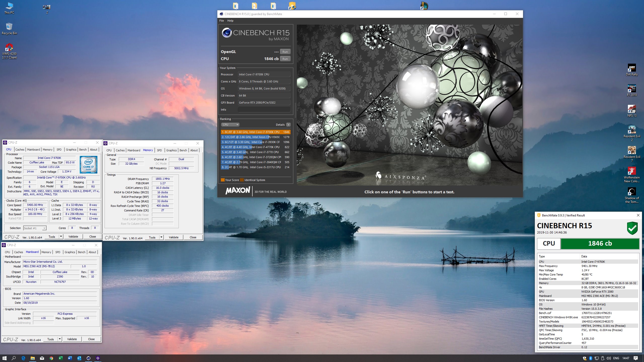The height and width of the screenshot is (362, 644).
Task: Open Windows Security tray icon
Action: (x=585, y=358)
